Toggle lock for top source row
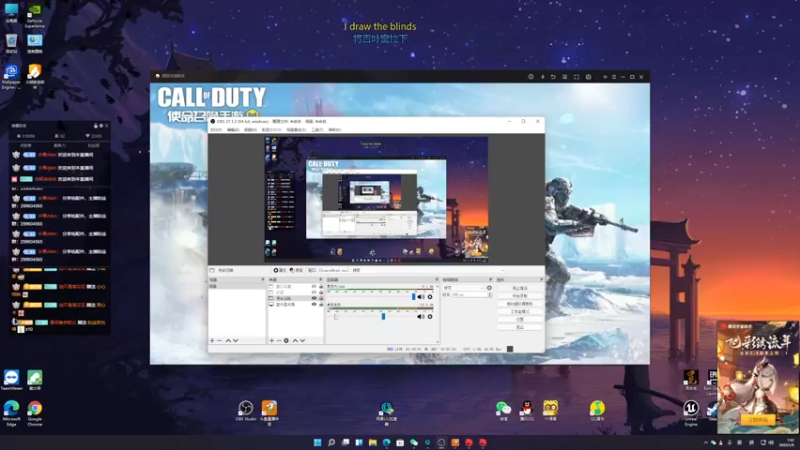 pos(321,287)
